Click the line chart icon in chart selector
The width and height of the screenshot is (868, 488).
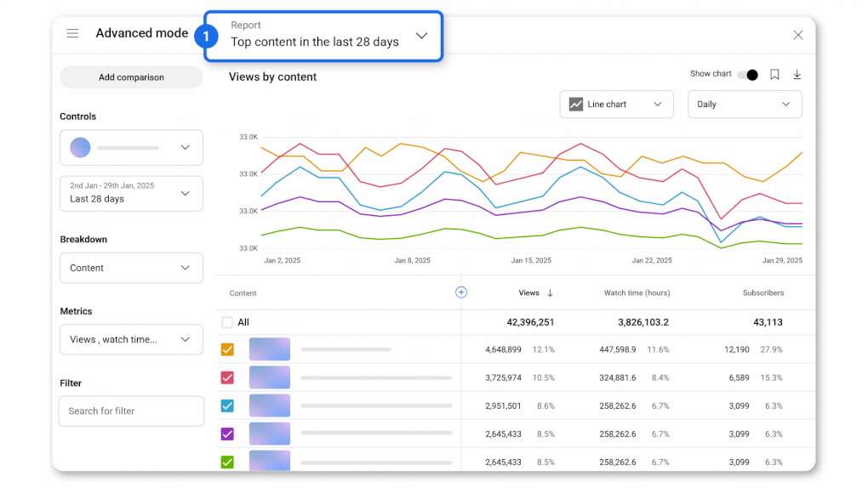[576, 105]
